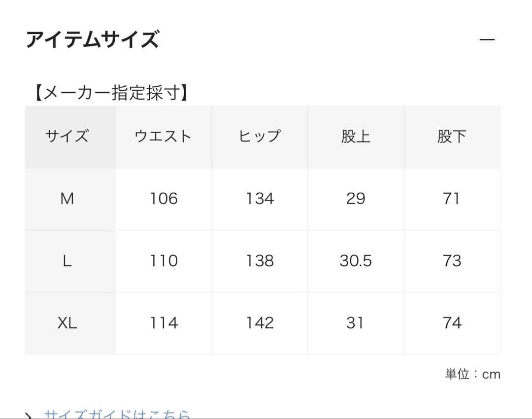Click the ヒップ column header
Screen dimensions: 532x419
[x=260, y=136]
